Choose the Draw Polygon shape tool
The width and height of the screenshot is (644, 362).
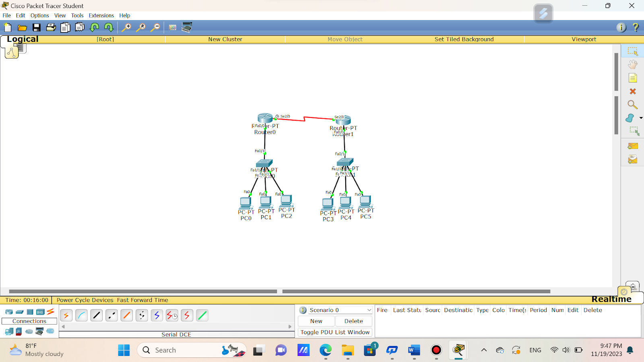[x=630, y=118]
